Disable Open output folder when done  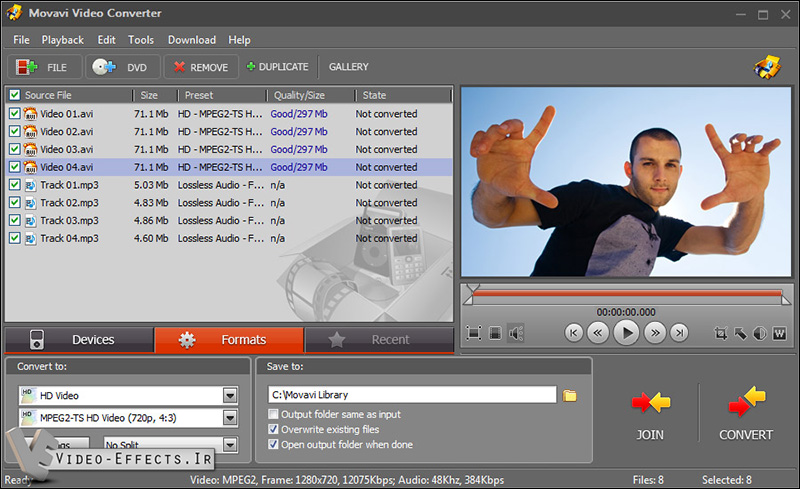pyautogui.click(x=273, y=444)
